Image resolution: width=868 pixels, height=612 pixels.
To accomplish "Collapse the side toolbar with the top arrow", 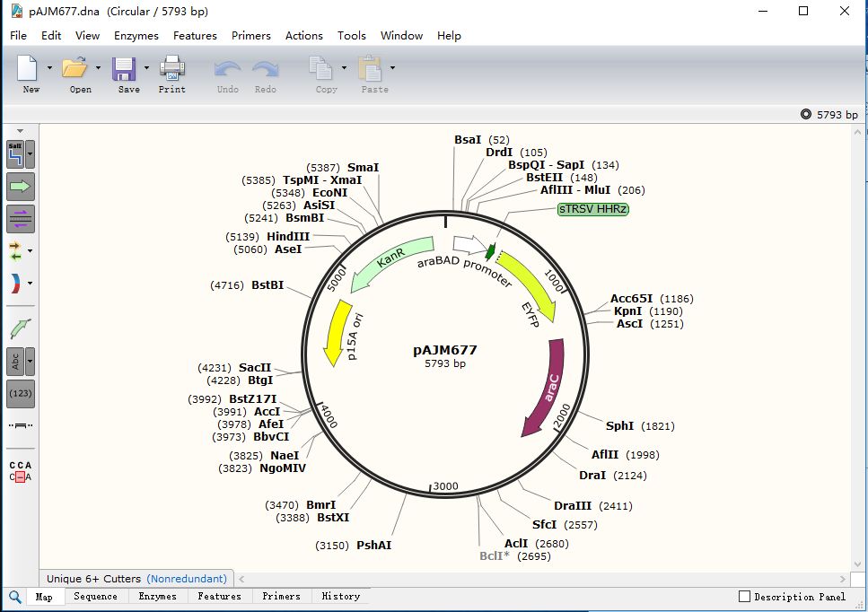I will click(x=20, y=131).
